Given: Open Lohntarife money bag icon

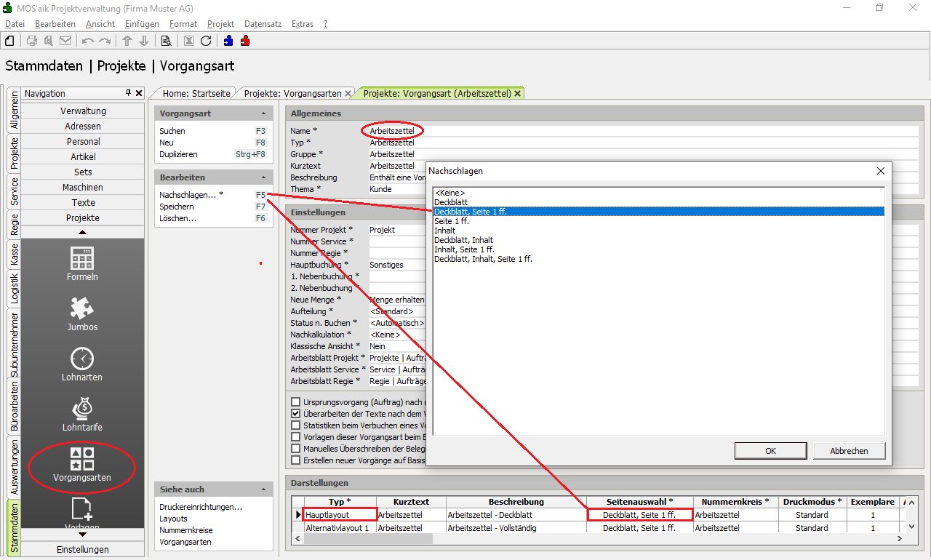Looking at the screenshot, I should [x=81, y=409].
